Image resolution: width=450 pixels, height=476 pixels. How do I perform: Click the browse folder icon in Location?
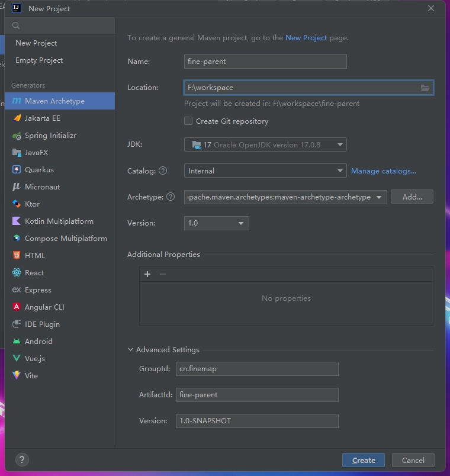point(425,88)
